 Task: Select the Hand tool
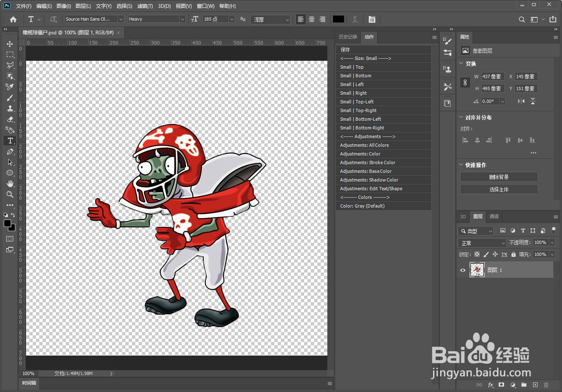click(10, 184)
